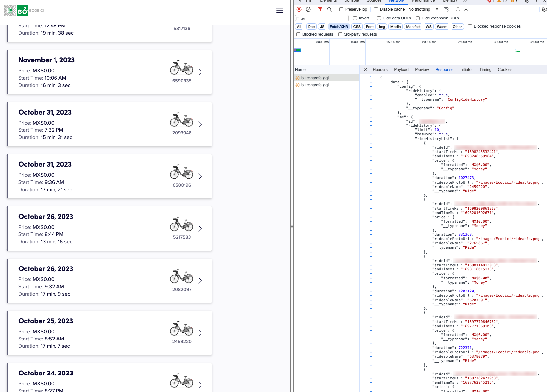Filter requests by Font type
The width and height of the screenshot is (547, 392).
(x=370, y=27)
